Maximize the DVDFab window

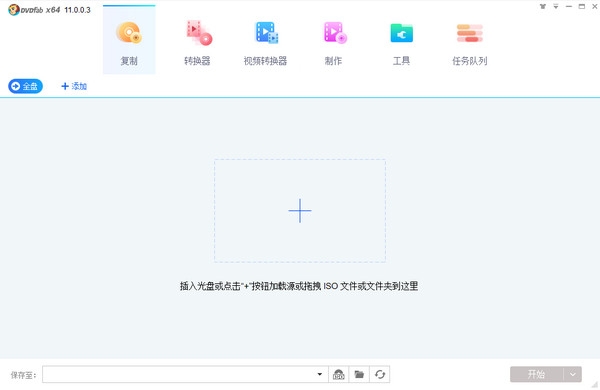pos(582,7)
